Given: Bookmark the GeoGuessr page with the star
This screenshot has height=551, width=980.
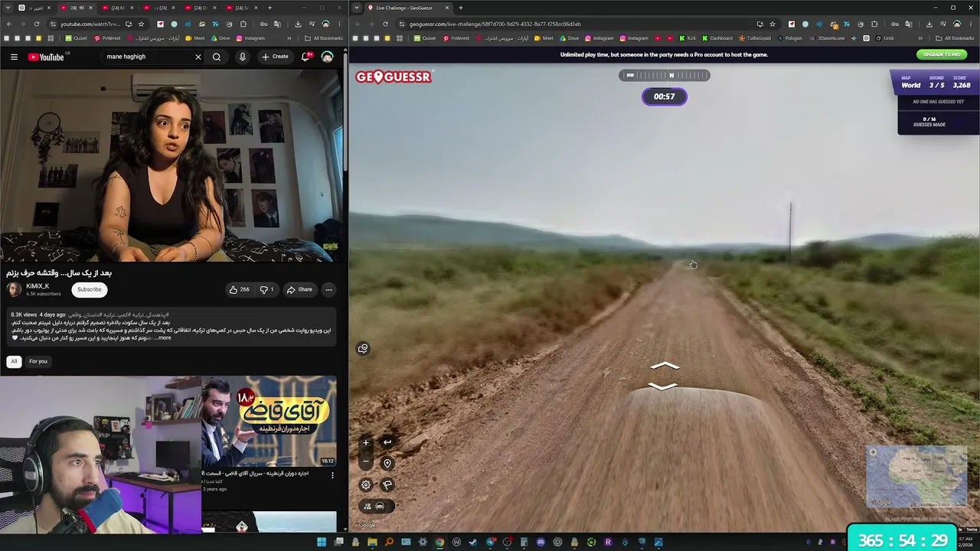Looking at the screenshot, I should tap(772, 24).
